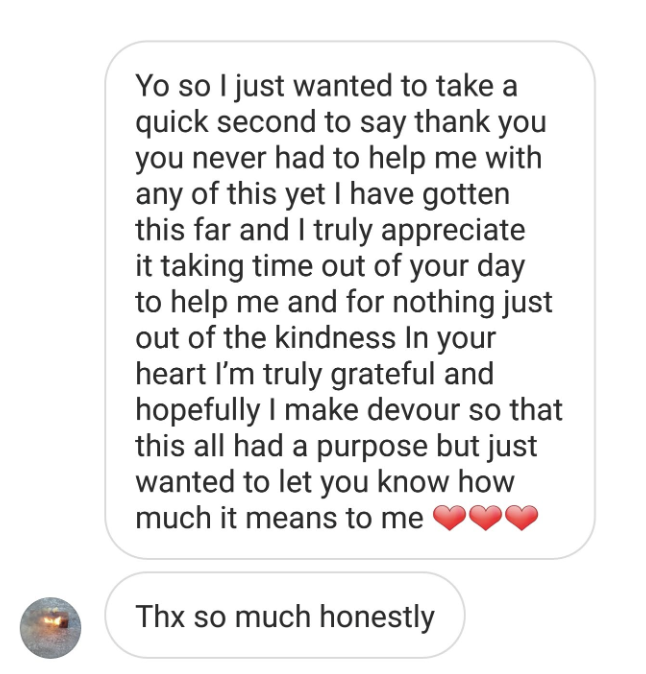Click the word 'purpose' in the message
Viewport: 646px width, 674px height.
tap(372, 447)
